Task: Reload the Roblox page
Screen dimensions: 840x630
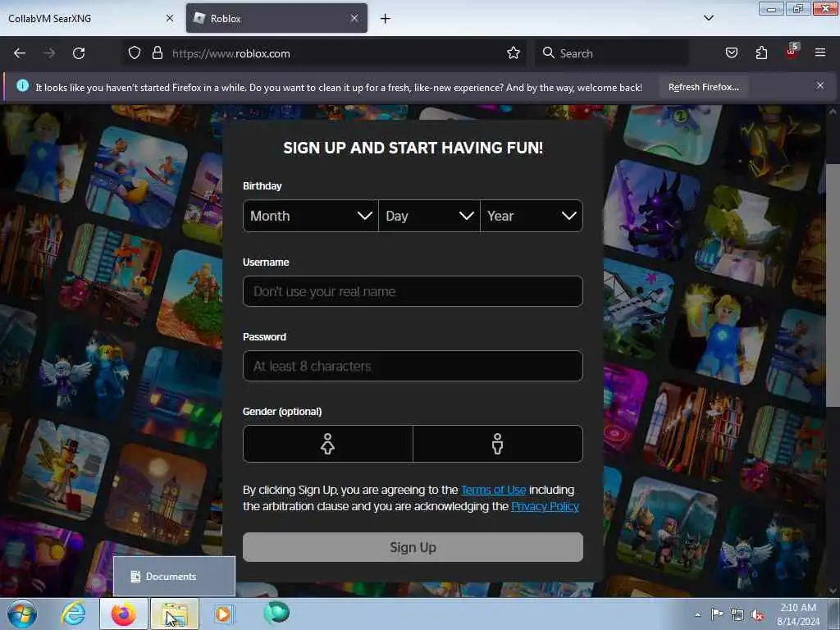Action: (79, 53)
